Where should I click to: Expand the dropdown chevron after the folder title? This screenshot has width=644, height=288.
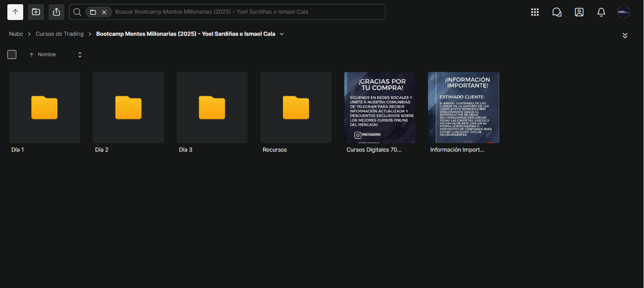point(281,34)
